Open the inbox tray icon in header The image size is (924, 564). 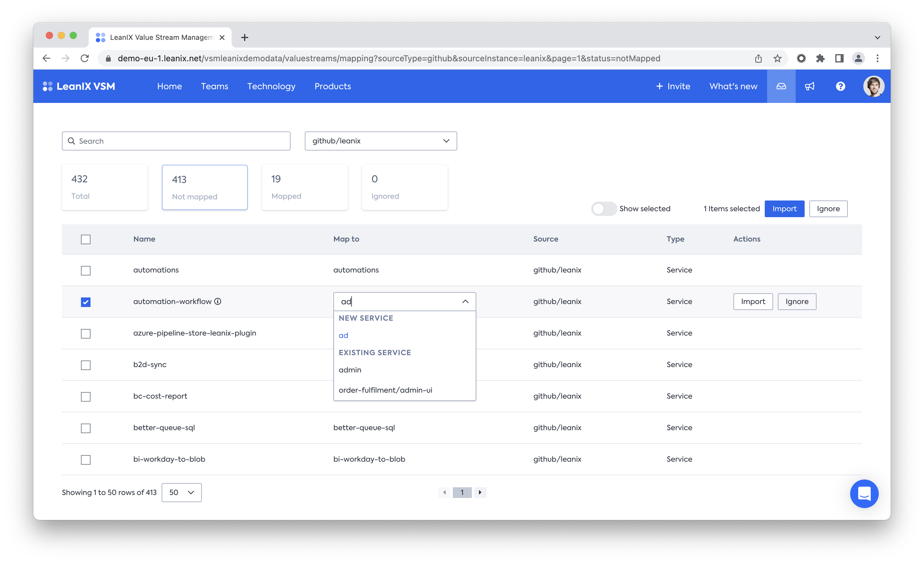pos(781,86)
